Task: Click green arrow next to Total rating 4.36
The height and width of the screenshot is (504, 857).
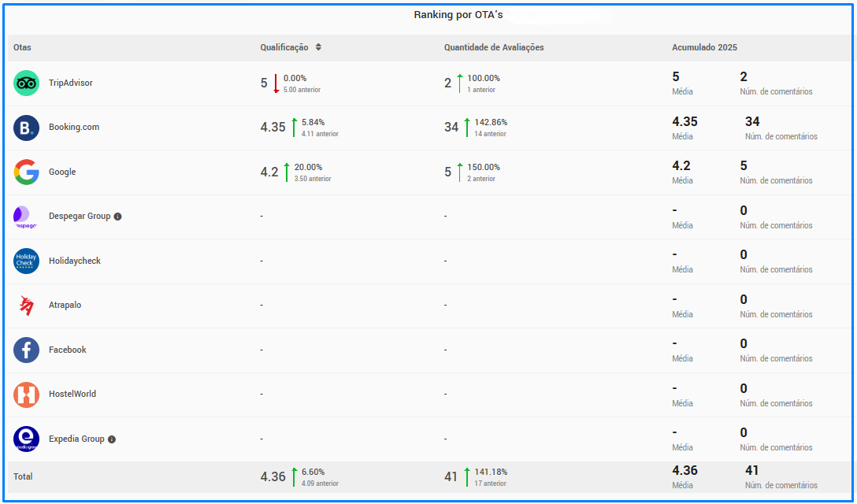Action: coord(294,477)
